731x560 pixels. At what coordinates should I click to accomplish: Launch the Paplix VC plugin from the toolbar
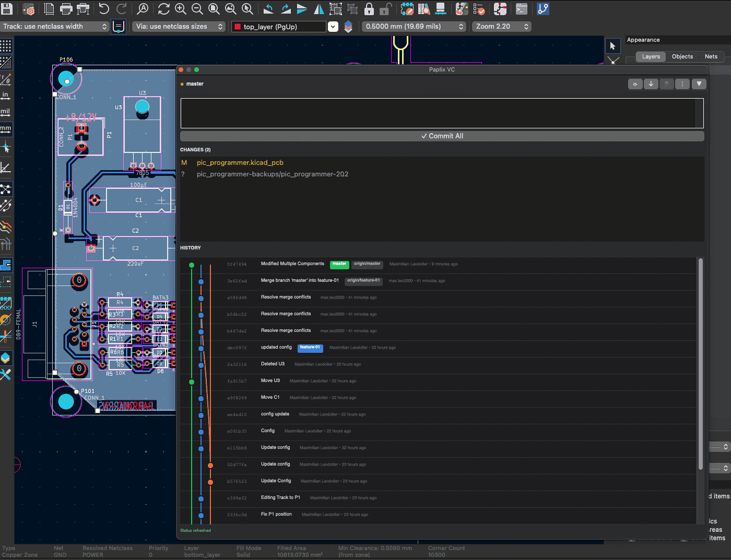pyautogui.click(x=543, y=9)
